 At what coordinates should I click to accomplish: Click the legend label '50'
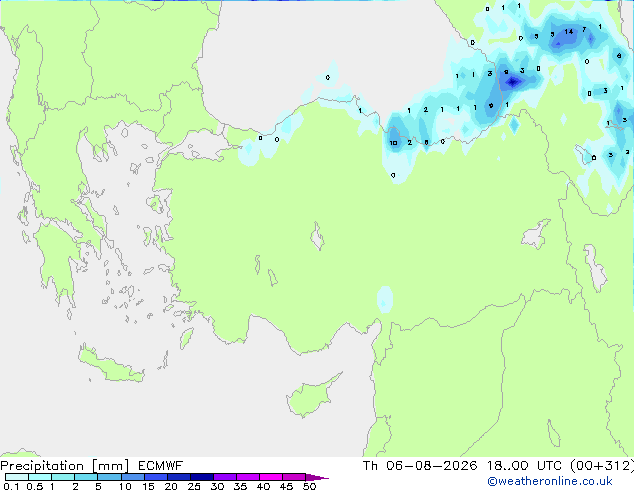pos(309,486)
